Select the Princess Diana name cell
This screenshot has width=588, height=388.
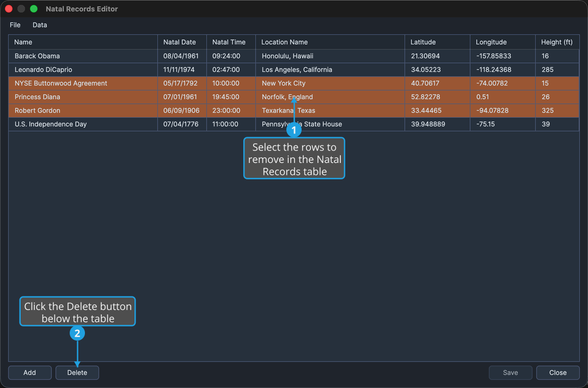point(83,97)
